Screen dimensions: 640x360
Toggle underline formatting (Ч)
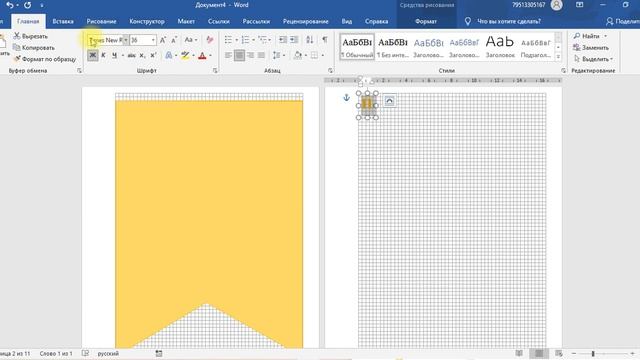tap(114, 55)
